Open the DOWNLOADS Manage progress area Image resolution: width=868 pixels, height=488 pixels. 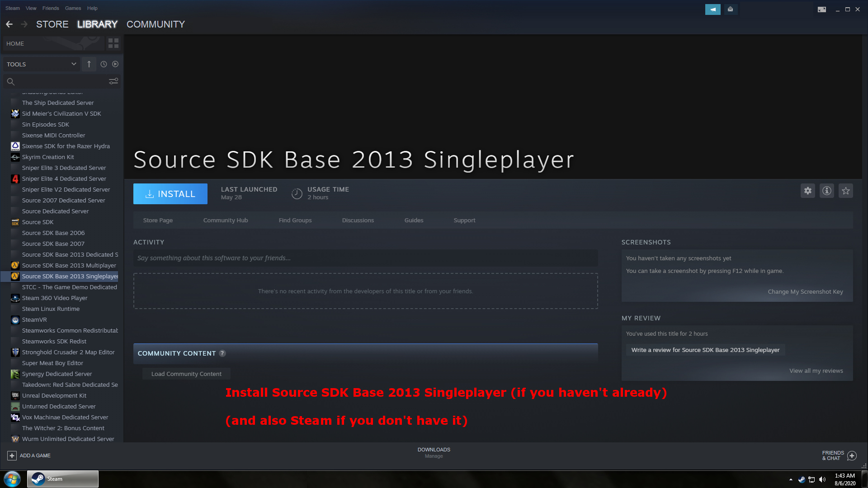[x=434, y=452]
